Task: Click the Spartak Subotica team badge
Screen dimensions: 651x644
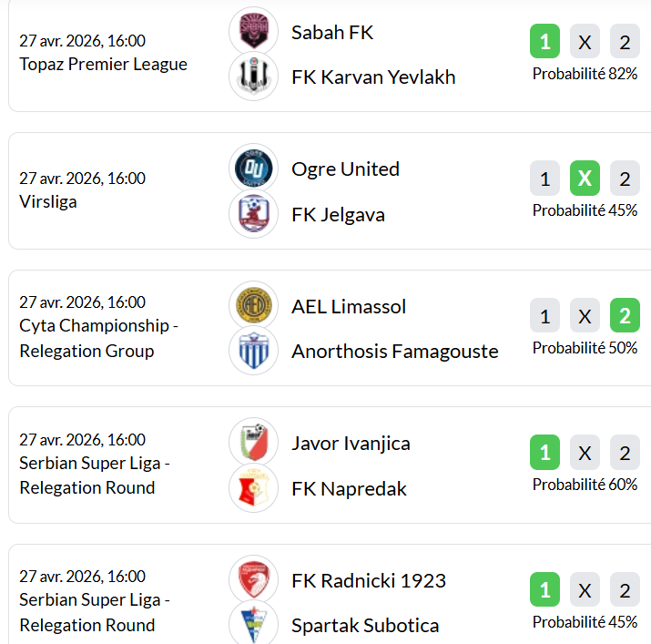Action: (x=253, y=625)
